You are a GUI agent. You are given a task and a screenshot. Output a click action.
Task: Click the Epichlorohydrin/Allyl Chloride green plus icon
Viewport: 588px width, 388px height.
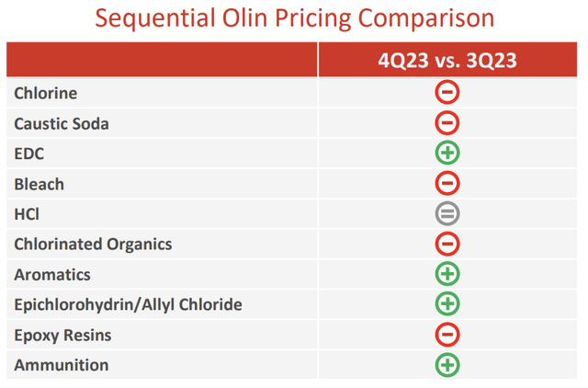point(447,304)
